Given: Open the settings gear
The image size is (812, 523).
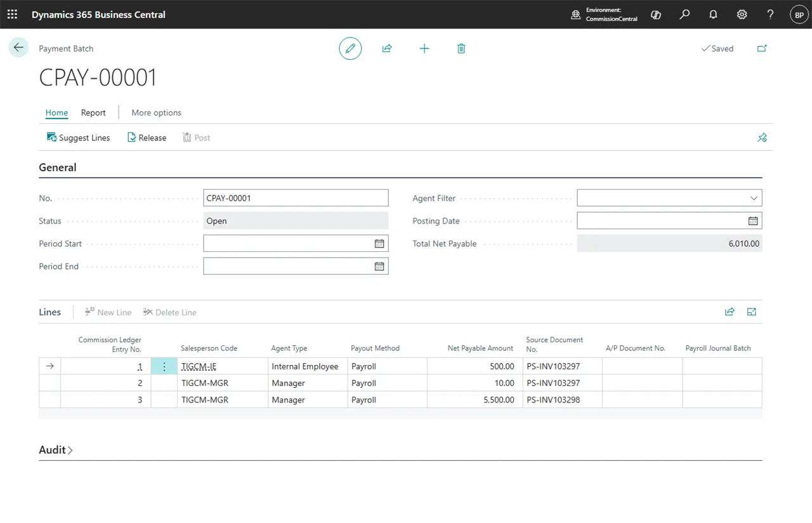Looking at the screenshot, I should click(x=742, y=15).
